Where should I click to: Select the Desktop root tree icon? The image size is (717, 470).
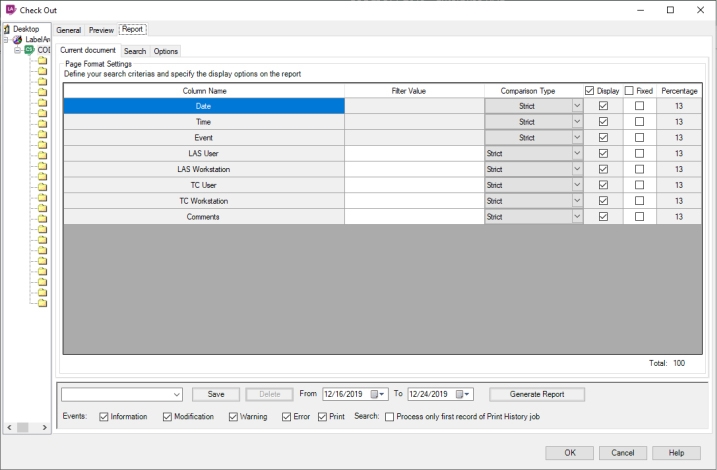click(6, 29)
